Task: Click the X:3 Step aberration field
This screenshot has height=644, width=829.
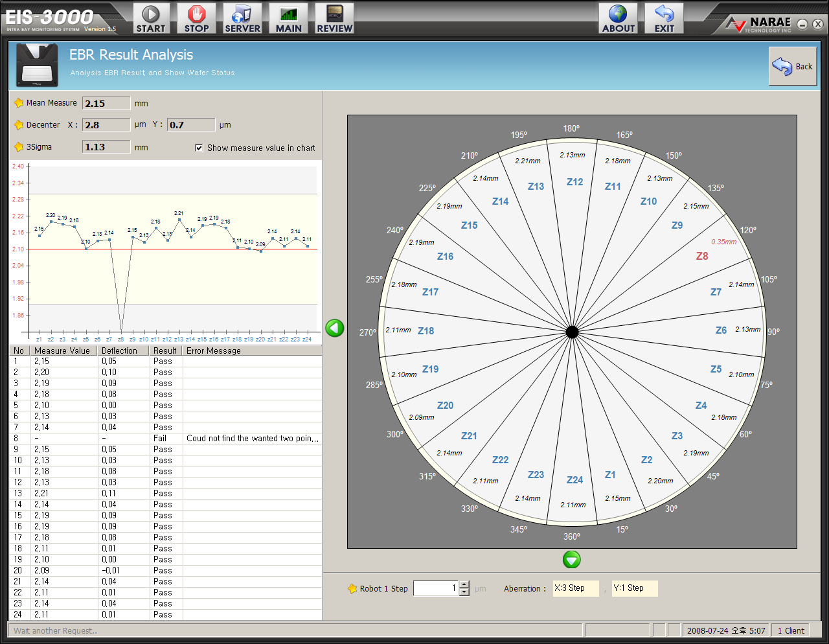Action: pos(576,588)
